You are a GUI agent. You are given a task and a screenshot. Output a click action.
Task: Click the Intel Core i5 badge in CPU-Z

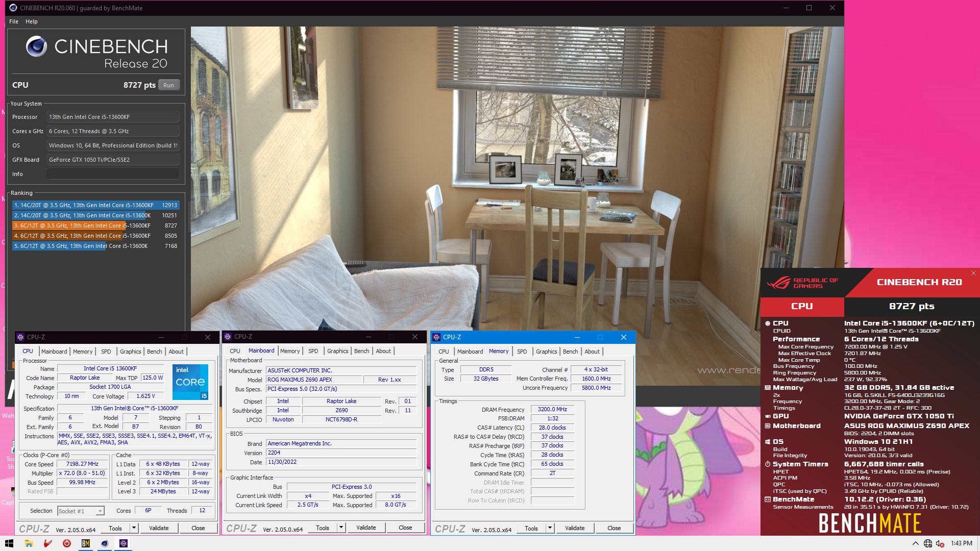(x=190, y=382)
